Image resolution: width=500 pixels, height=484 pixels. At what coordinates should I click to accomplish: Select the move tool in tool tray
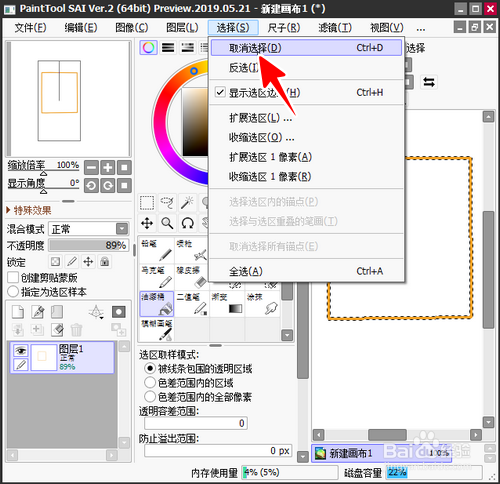147,223
